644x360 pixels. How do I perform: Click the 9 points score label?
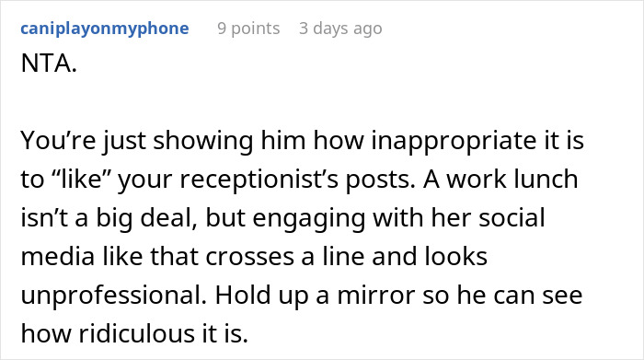(248, 29)
